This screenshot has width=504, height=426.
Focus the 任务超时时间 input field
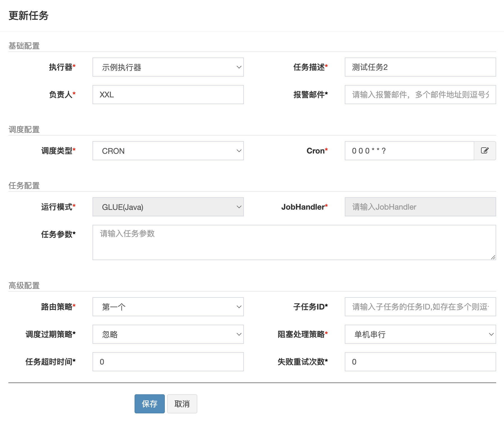click(168, 362)
